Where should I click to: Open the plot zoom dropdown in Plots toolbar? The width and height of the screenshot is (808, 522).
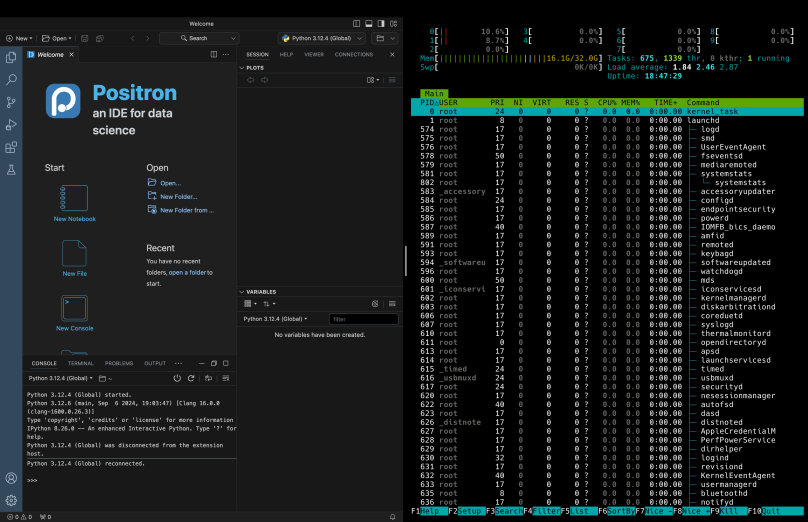click(x=373, y=80)
